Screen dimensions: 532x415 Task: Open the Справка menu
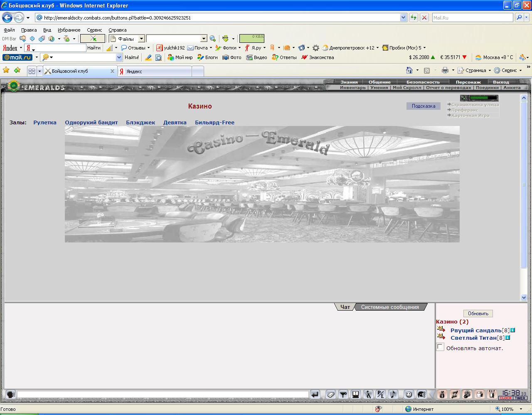pyautogui.click(x=118, y=30)
